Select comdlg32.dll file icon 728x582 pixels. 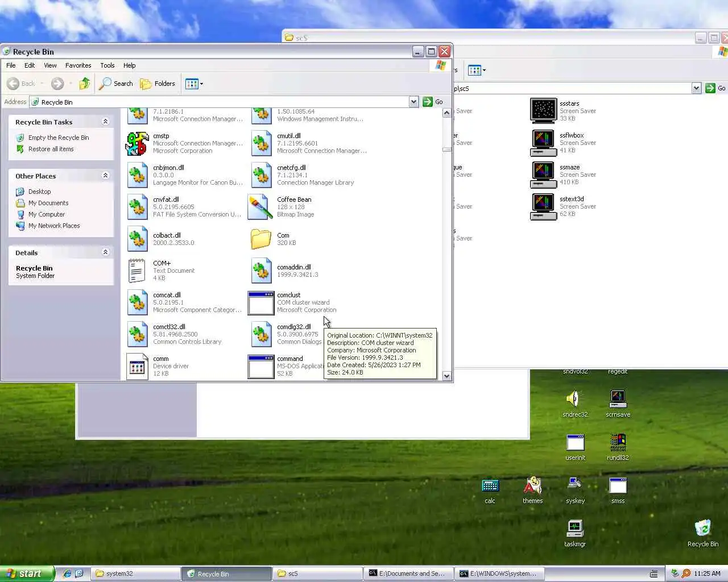[261, 335]
